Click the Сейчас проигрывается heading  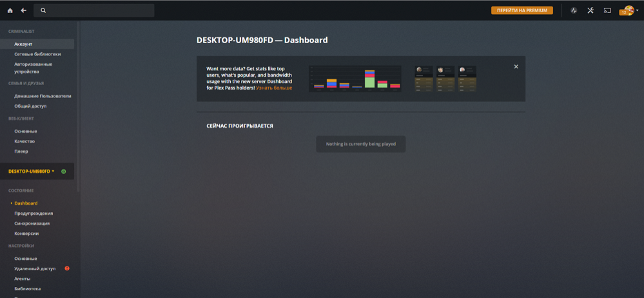point(239,126)
